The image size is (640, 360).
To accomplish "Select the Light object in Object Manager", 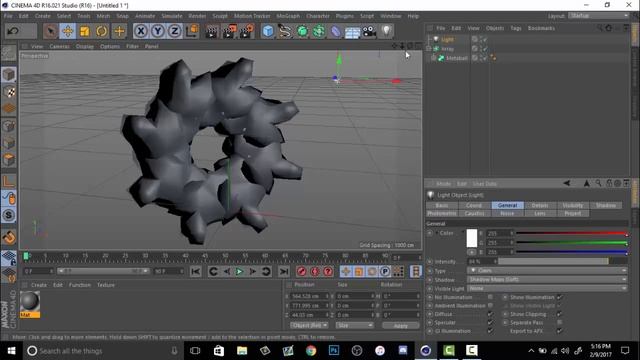I will point(447,40).
